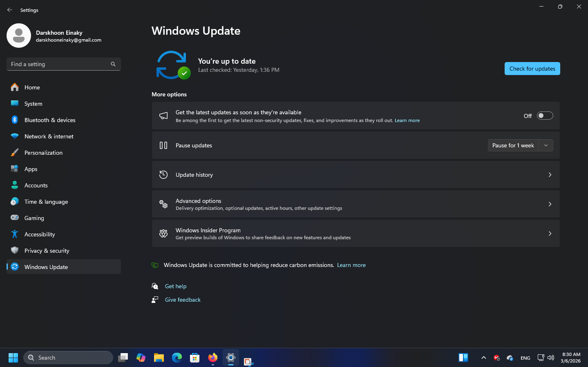This screenshot has height=367, width=588.
Task: Click the Windows Update sync icon in sidebar
Action: tap(15, 267)
